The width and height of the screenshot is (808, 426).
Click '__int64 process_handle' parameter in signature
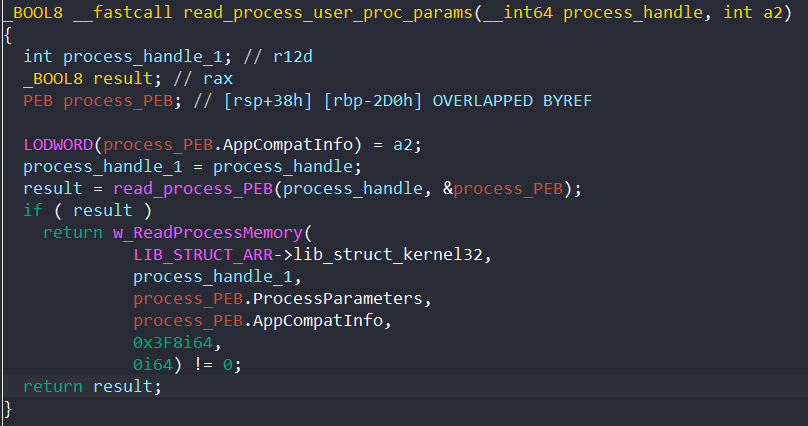(x=593, y=12)
